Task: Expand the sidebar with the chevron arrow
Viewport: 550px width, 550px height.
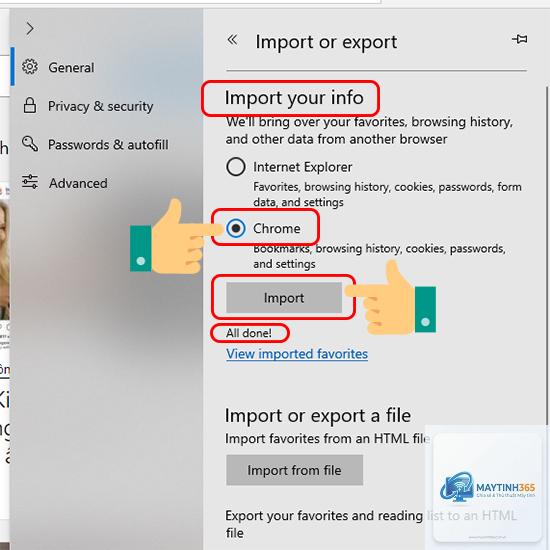Action: pyautogui.click(x=30, y=28)
